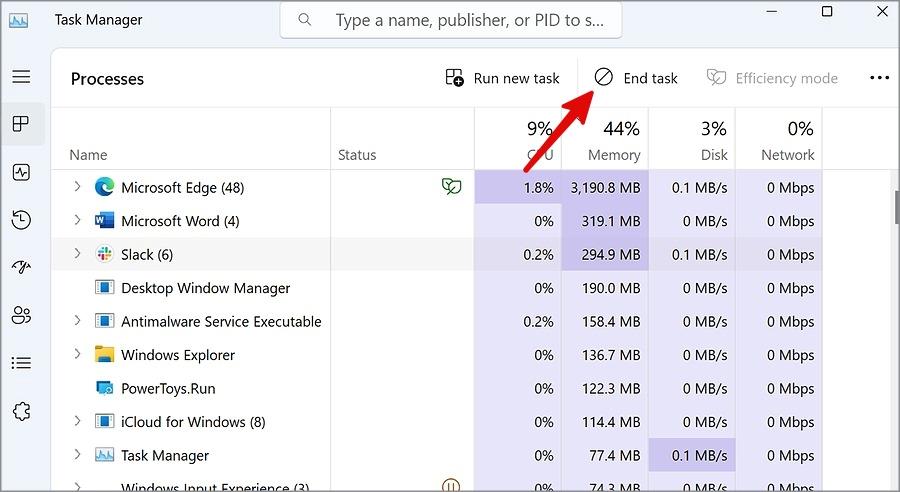Expand the Slack process group
The height and width of the screenshot is (492, 900).
[x=77, y=253]
